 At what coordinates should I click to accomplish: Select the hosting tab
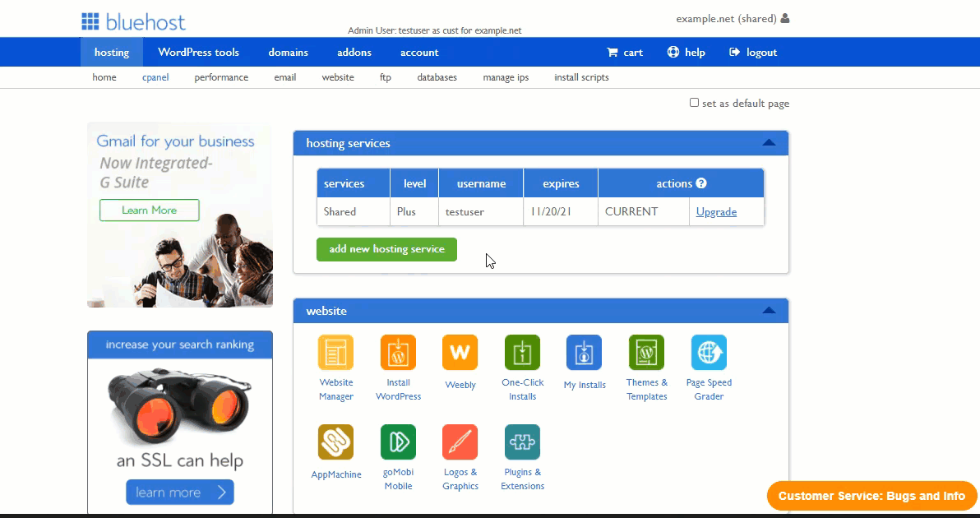click(112, 53)
